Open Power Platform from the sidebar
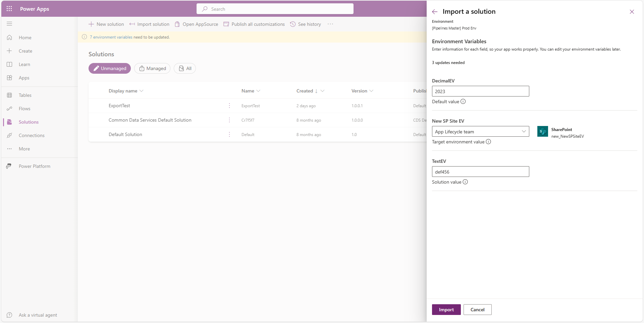644x323 pixels. coord(34,166)
